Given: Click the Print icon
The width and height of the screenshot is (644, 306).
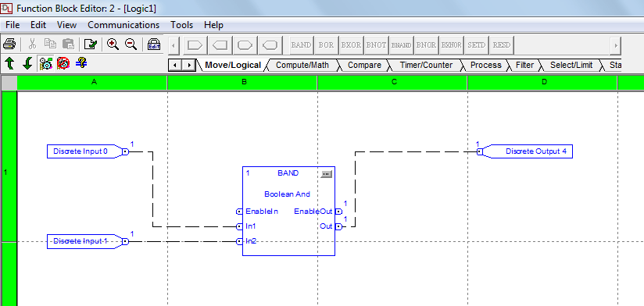Looking at the screenshot, I should (9, 44).
